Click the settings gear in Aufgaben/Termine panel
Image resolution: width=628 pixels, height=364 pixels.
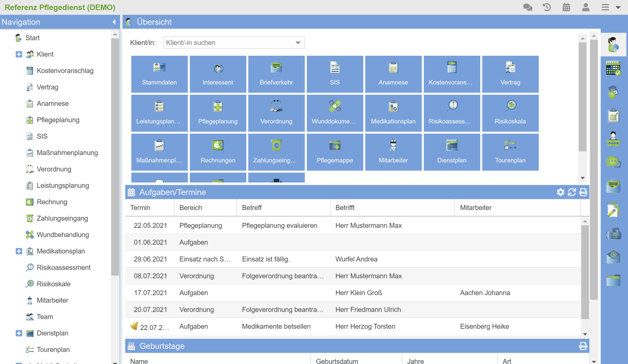[560, 192]
